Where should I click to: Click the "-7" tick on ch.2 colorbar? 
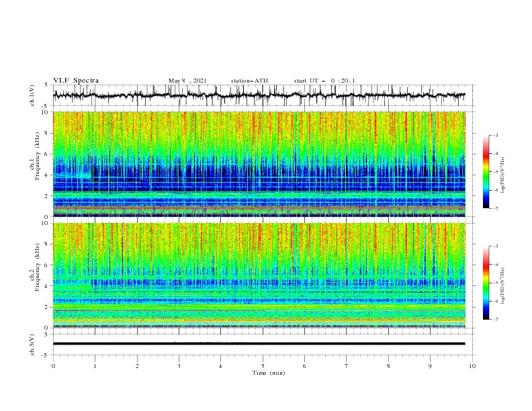coord(496,319)
